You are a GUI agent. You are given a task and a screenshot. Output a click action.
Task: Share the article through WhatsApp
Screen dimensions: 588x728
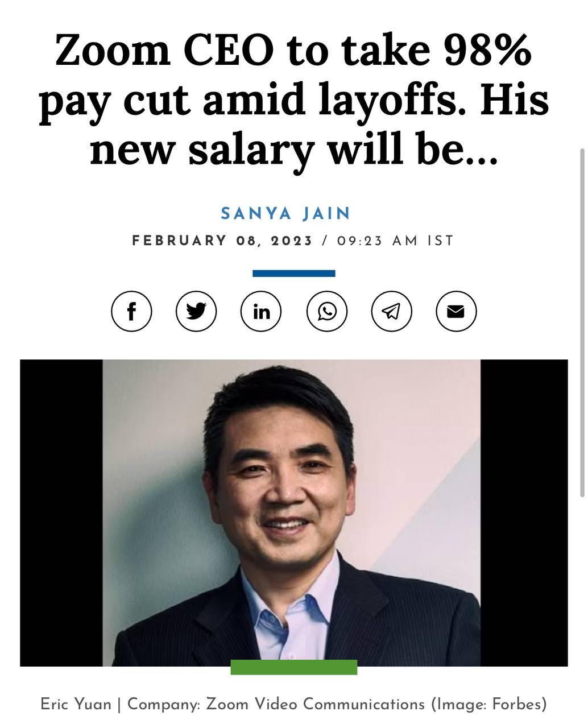(326, 311)
